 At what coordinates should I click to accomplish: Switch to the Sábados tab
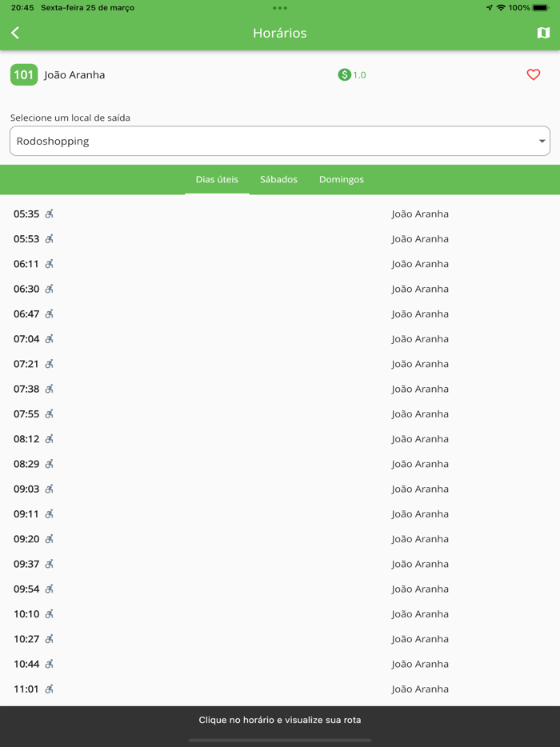click(278, 179)
